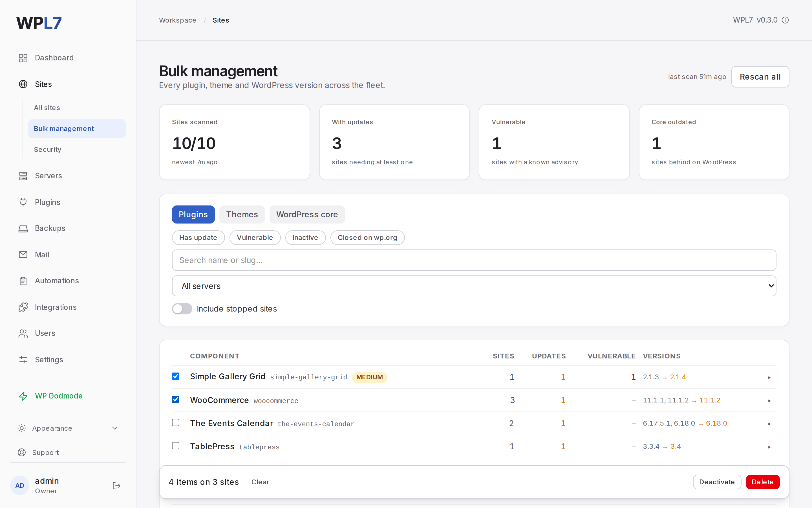Screen dimensions: 812x508
Task: Click the WP Godmode lightning icon
Action: coord(23,396)
